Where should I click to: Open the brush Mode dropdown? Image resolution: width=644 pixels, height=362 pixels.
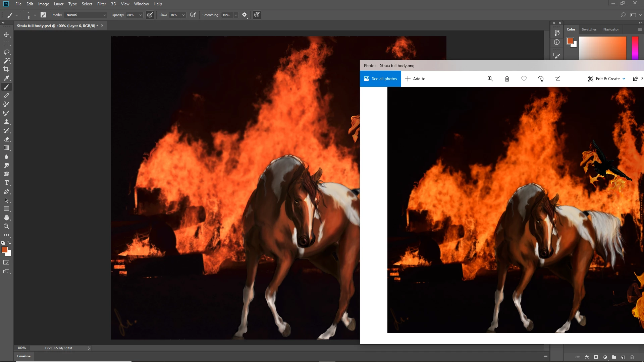pyautogui.click(x=86, y=15)
